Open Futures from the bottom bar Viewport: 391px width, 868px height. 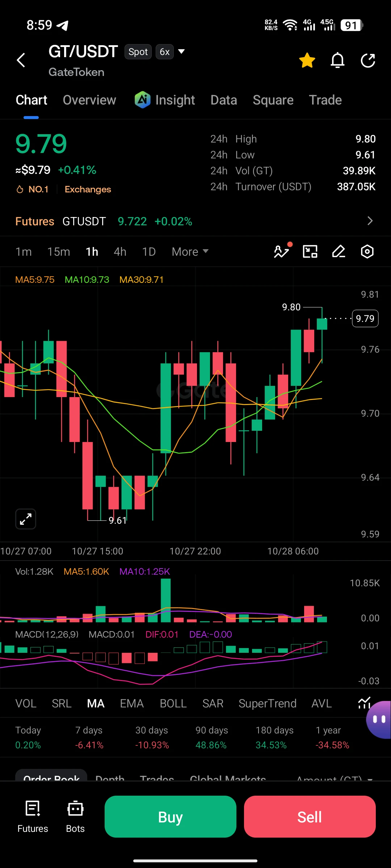tap(33, 817)
